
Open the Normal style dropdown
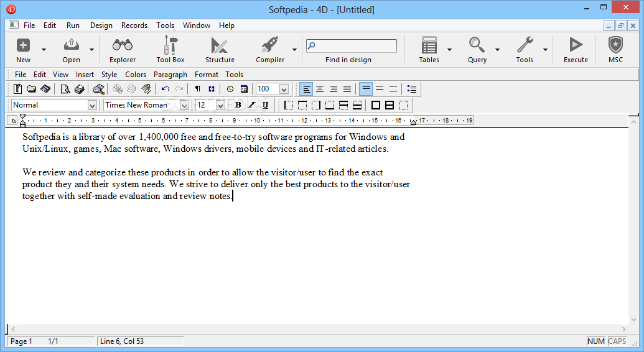point(92,106)
